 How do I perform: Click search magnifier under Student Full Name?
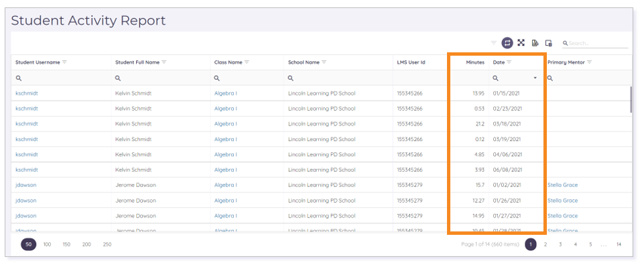[x=118, y=78]
